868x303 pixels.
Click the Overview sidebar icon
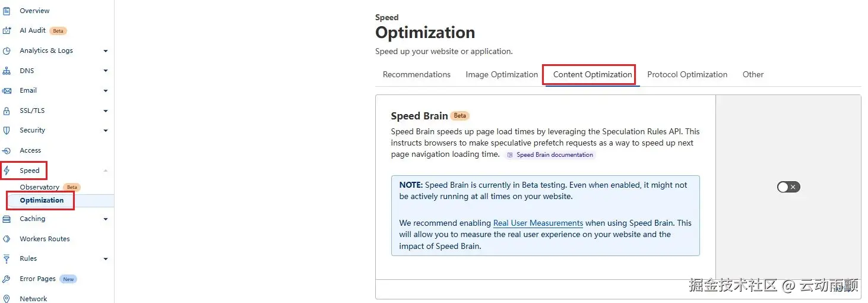[7, 11]
